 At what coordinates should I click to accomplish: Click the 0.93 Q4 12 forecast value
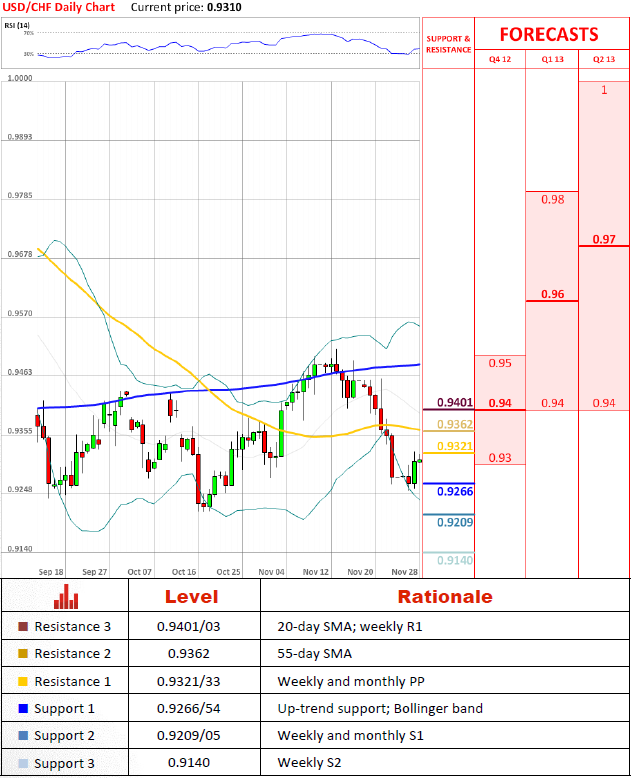click(500, 457)
